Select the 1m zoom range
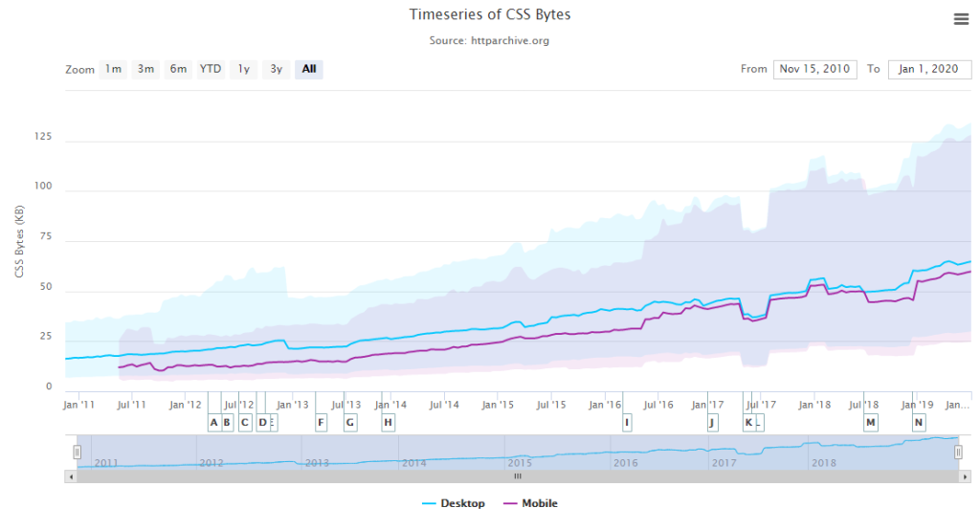 (113, 69)
